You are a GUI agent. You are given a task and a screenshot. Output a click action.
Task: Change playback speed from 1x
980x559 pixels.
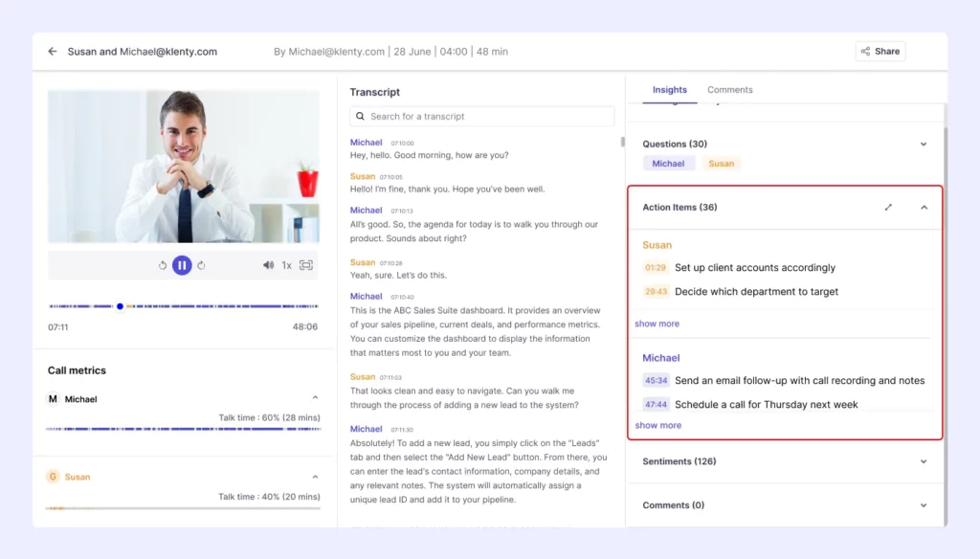pyautogui.click(x=286, y=265)
